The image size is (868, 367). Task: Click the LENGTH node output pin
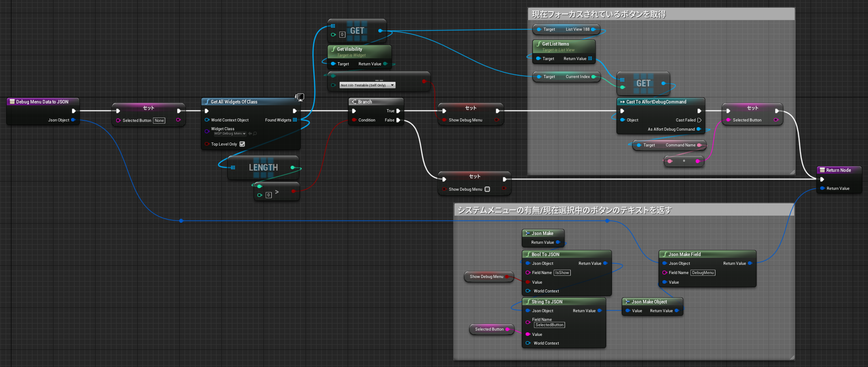[x=292, y=167]
